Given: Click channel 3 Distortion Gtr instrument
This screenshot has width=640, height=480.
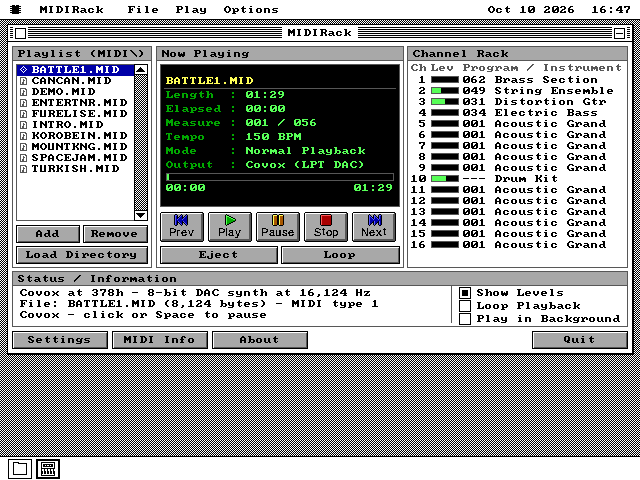Looking at the screenshot, I should [x=550, y=102].
